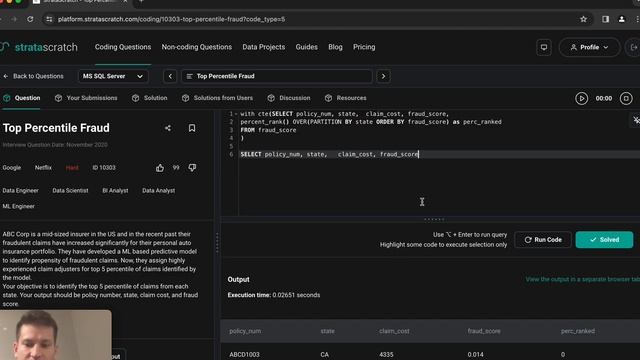Open the feedback monitor icon in header
Screen dimensions: 640x360
(544, 47)
